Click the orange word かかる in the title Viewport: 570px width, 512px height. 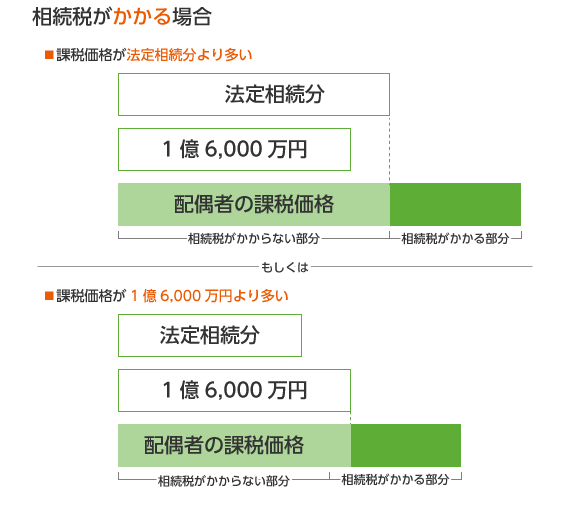142,17
